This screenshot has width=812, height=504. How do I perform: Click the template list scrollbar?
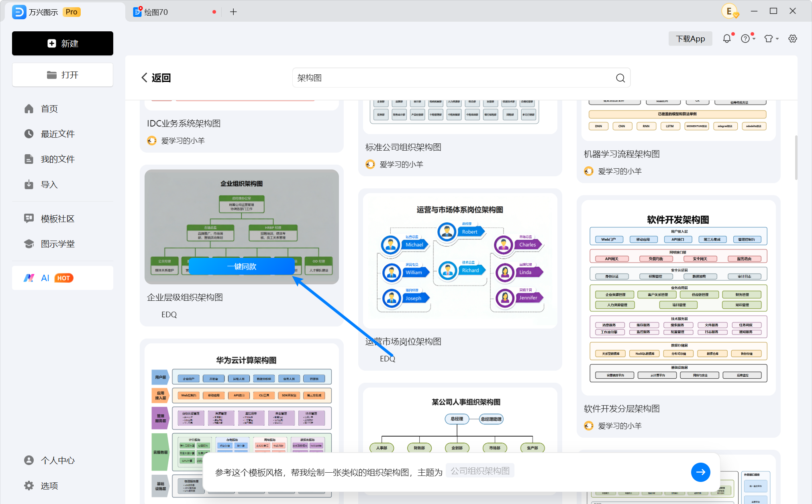[796, 158]
